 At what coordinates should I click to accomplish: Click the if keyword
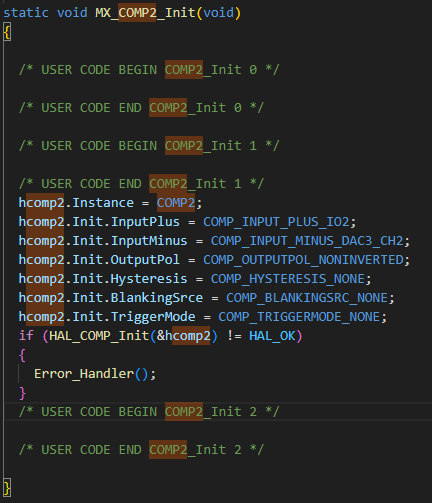(26, 336)
